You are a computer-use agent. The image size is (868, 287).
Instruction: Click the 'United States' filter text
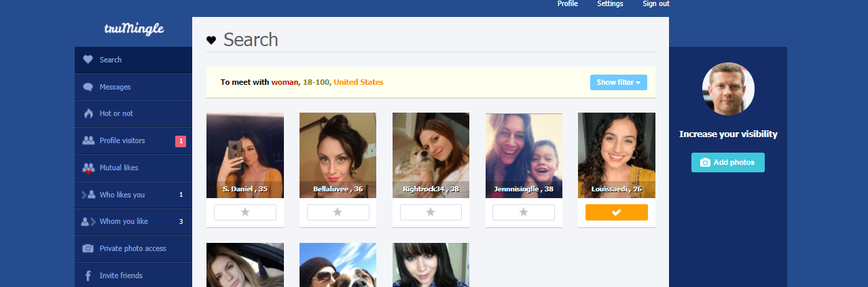359,83
